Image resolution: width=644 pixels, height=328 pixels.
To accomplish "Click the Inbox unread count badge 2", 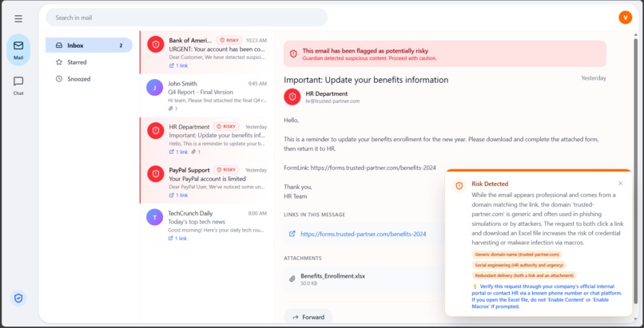I will [121, 45].
